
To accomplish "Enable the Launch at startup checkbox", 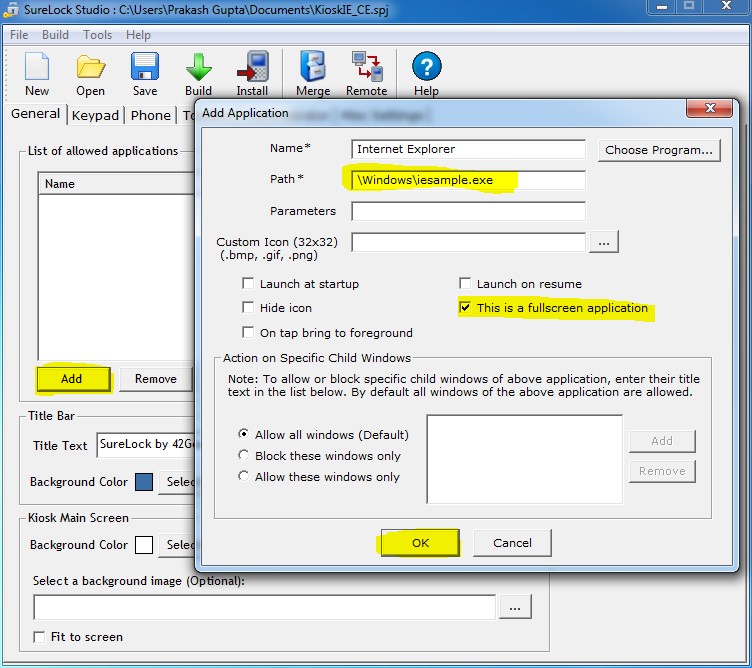I will coord(249,284).
